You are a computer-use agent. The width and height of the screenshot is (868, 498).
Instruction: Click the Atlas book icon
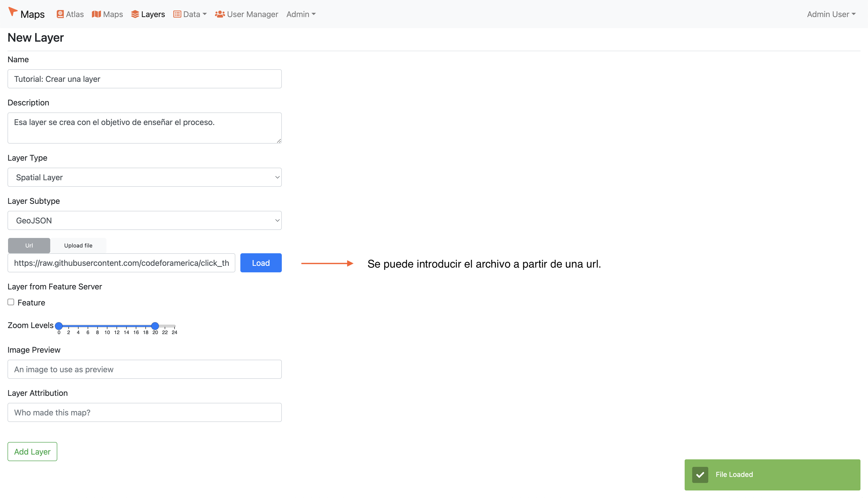(60, 14)
